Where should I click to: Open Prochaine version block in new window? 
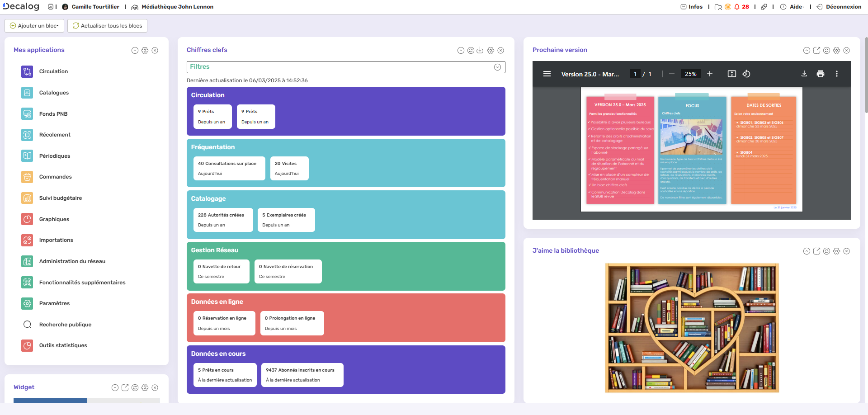(816, 51)
